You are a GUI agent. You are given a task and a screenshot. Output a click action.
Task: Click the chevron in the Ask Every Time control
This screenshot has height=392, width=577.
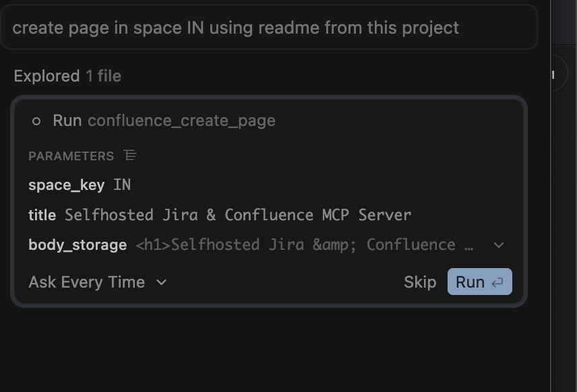[x=160, y=282]
